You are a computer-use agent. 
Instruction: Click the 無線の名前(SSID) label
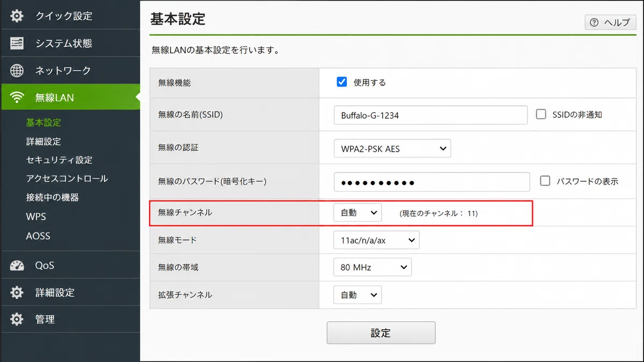click(191, 115)
